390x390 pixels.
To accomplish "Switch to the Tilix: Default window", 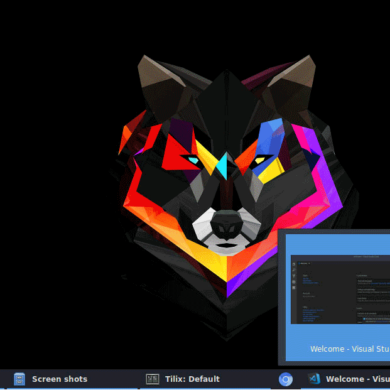I will click(x=204, y=379).
